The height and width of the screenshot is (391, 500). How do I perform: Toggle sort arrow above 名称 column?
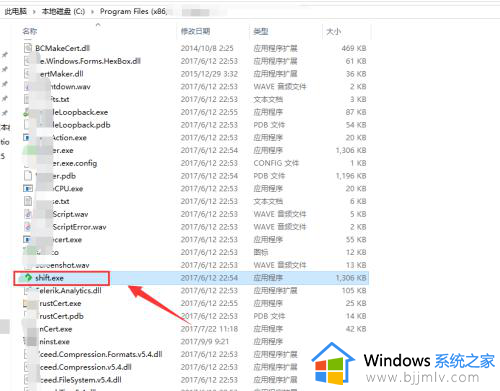pyautogui.click(x=98, y=25)
